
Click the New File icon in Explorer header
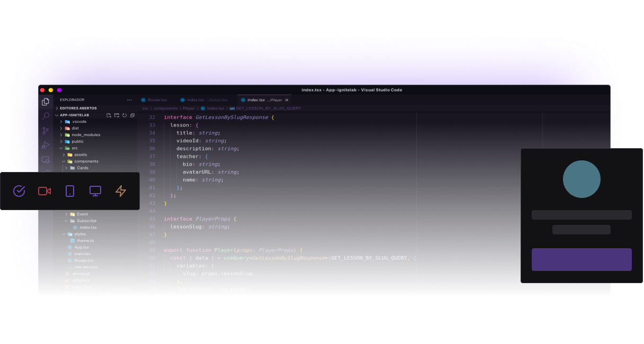coord(109,115)
